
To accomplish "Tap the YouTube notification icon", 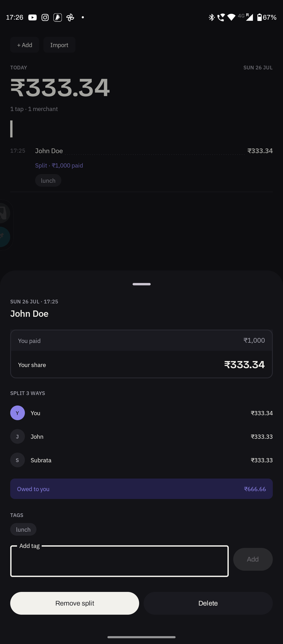I will 32,18.
